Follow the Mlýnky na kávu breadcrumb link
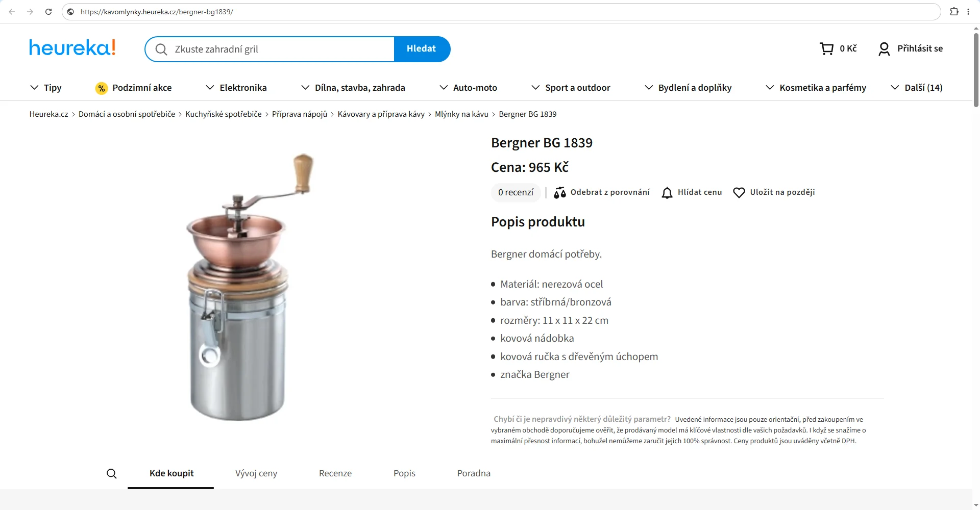Screen dimensions: 980x510 point(461,114)
